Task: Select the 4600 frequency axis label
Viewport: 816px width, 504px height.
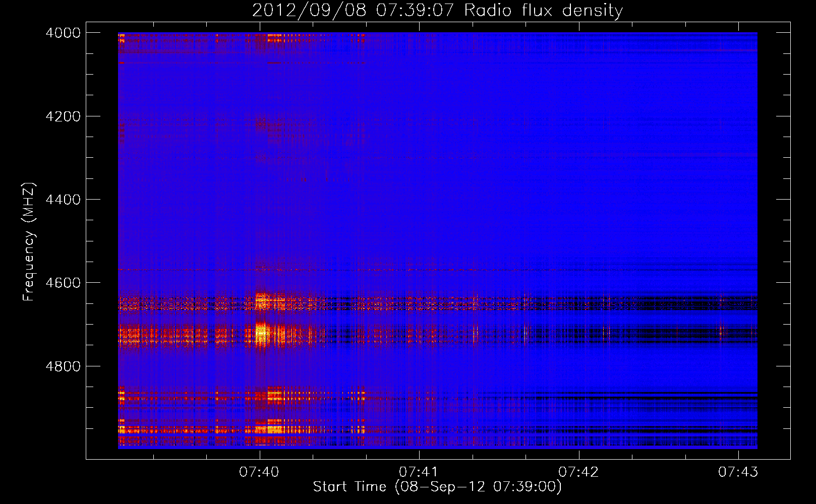Action: pos(63,283)
